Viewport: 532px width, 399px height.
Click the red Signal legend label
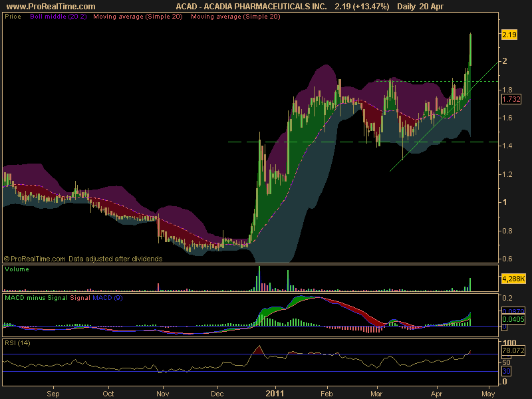(80, 298)
